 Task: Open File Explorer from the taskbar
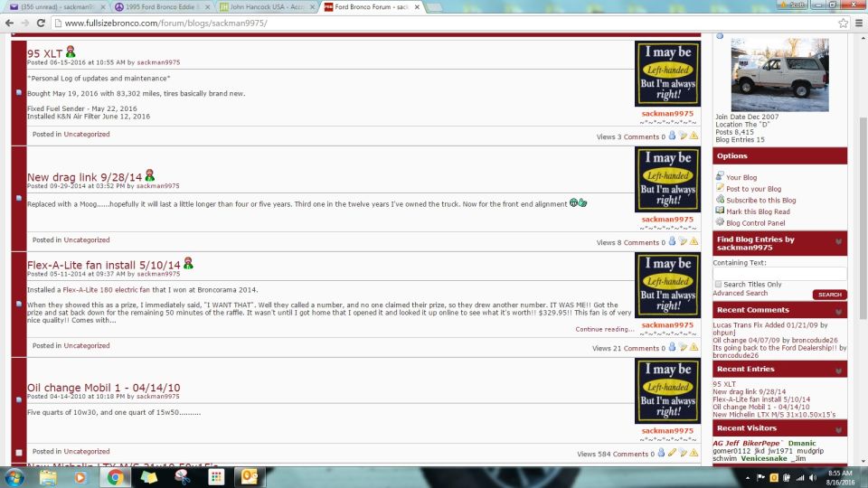point(48,477)
